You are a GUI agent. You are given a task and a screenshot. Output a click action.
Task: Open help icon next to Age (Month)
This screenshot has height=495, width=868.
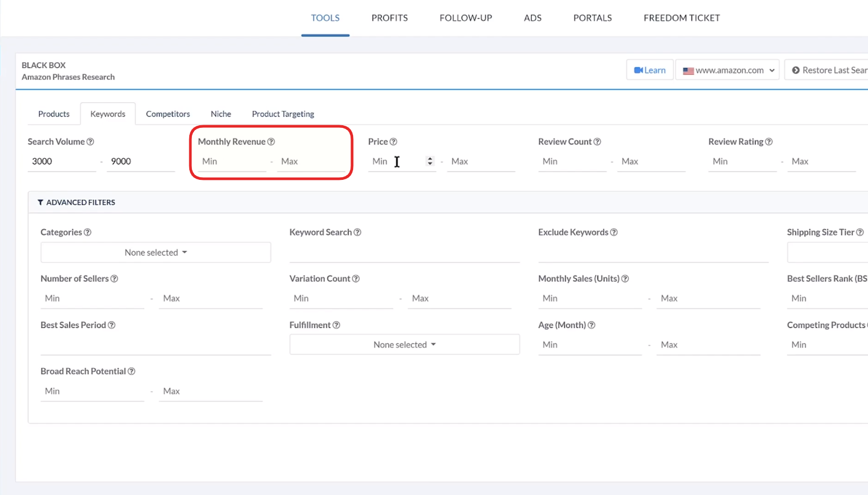click(591, 325)
